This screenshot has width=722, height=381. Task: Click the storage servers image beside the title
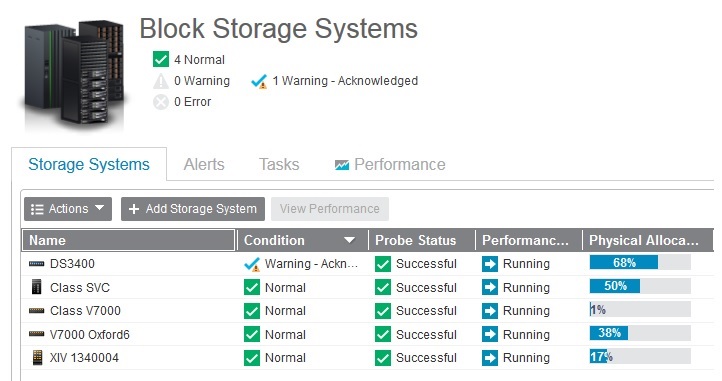tap(73, 75)
